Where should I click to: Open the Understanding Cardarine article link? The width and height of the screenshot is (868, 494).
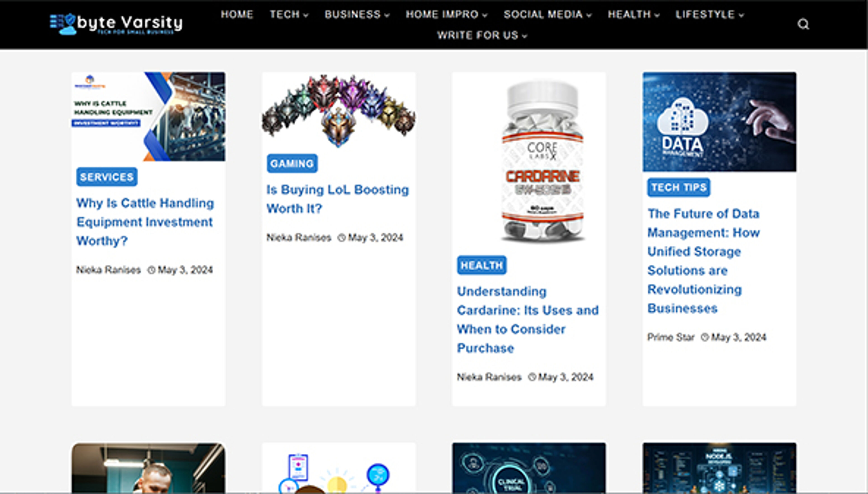coord(527,319)
